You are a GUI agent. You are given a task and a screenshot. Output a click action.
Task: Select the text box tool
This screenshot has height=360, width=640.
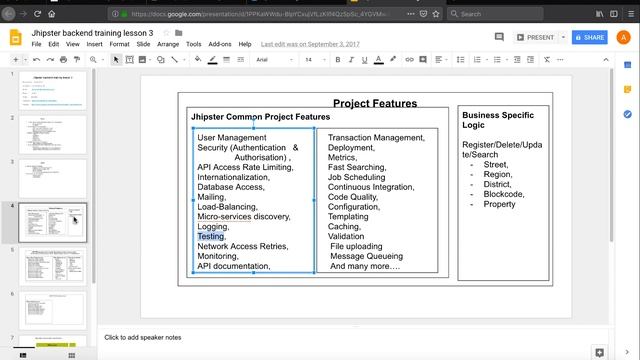(129, 60)
